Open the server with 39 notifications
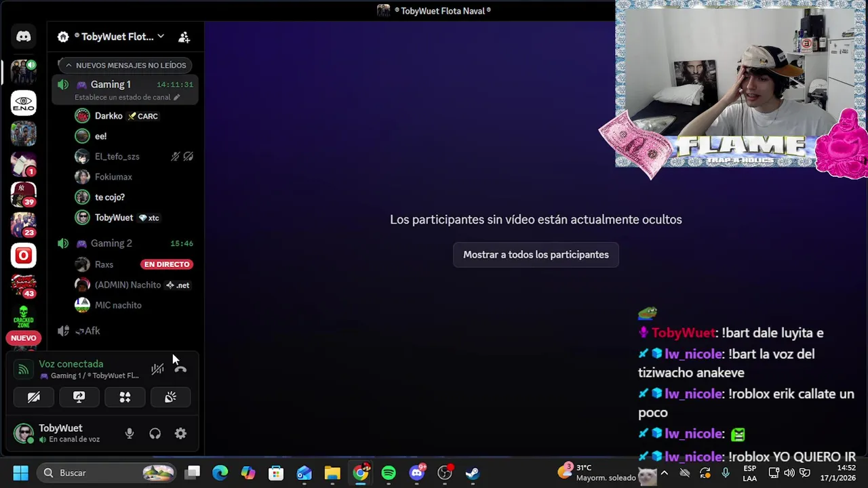The width and height of the screenshot is (868, 488). coord(24,195)
